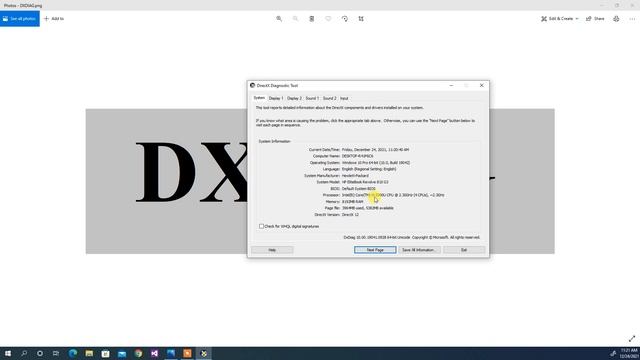
Task: Switch to Photos app on taskbar
Action: 171,353
